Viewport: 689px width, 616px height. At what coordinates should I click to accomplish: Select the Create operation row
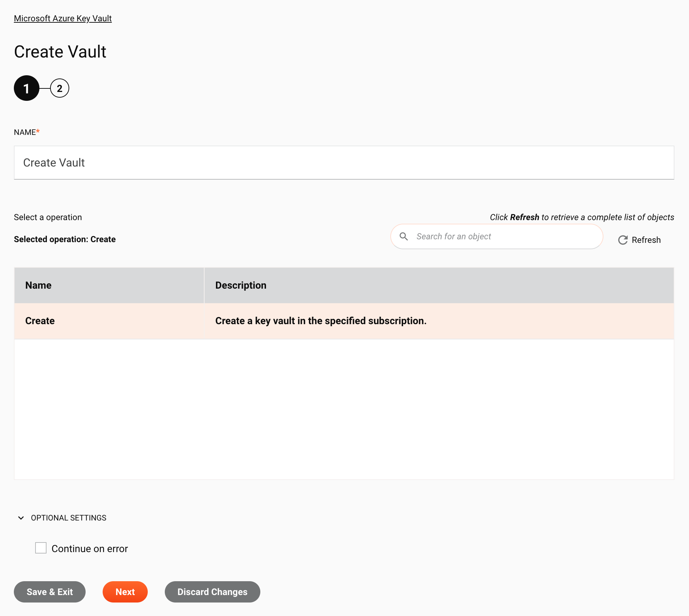344,321
